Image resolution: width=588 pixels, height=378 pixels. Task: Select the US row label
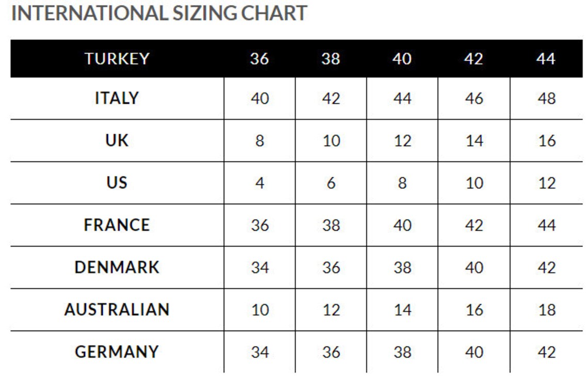[x=117, y=183]
